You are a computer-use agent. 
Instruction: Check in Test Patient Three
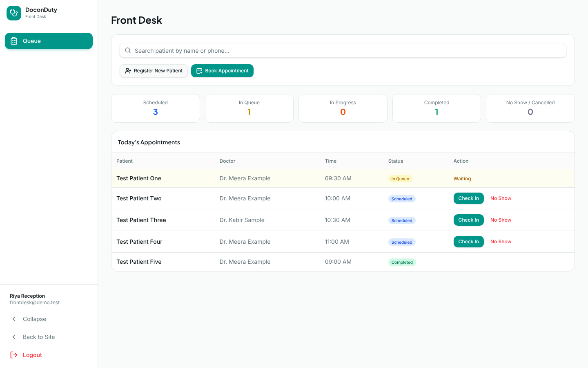pyautogui.click(x=468, y=220)
